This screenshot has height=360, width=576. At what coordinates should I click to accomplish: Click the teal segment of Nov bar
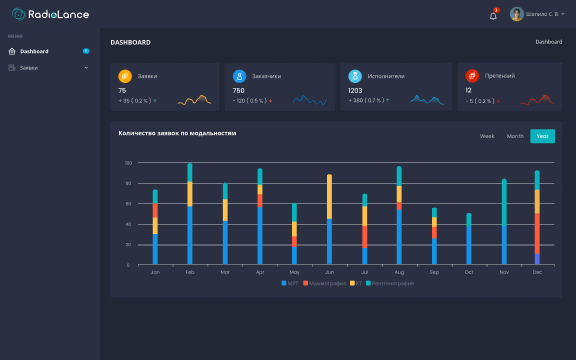click(x=504, y=202)
